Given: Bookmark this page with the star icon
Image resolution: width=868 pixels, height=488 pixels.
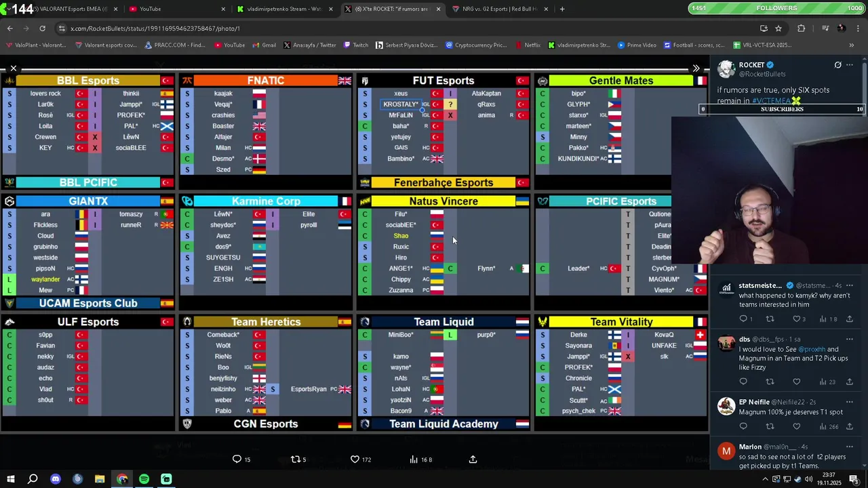Looking at the screenshot, I should (x=778, y=28).
